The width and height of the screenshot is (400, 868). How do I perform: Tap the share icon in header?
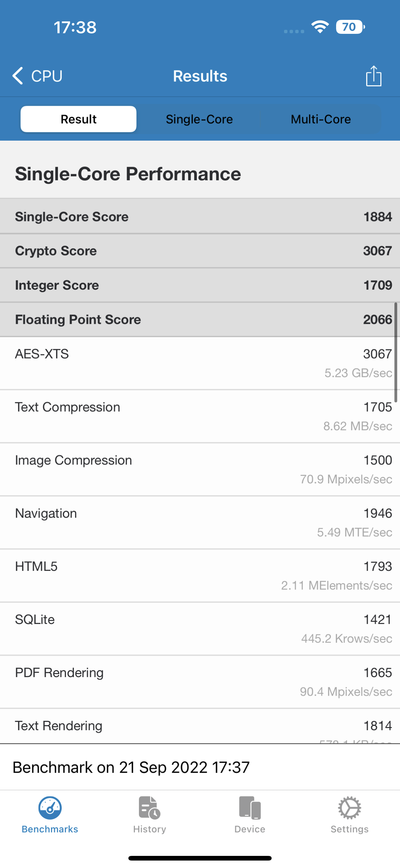pos(373,76)
